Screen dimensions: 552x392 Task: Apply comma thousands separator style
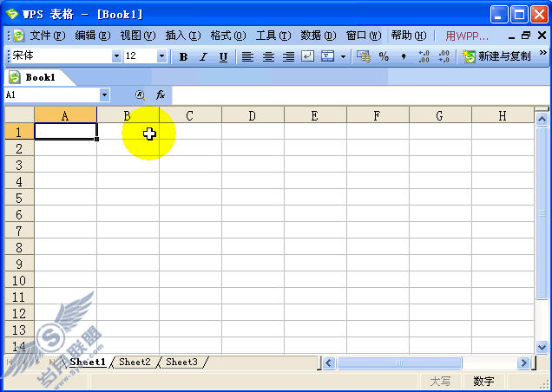404,56
